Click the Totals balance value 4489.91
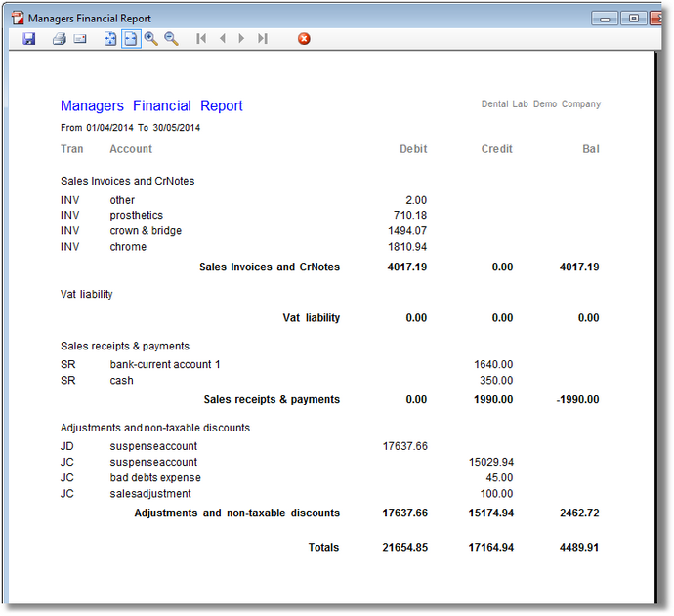This screenshot has width=674, height=616. tap(578, 548)
